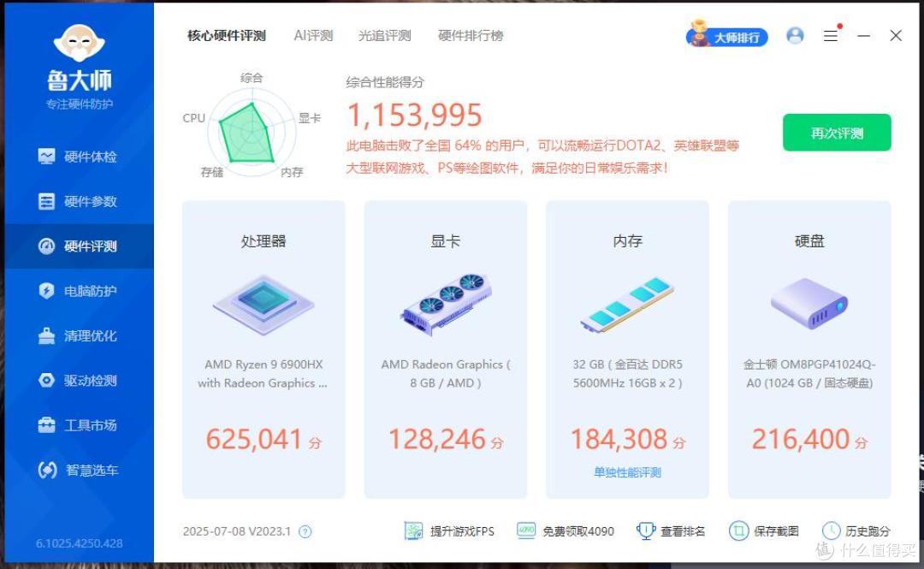Open 清理优化 in the sidebar

pos(79,335)
